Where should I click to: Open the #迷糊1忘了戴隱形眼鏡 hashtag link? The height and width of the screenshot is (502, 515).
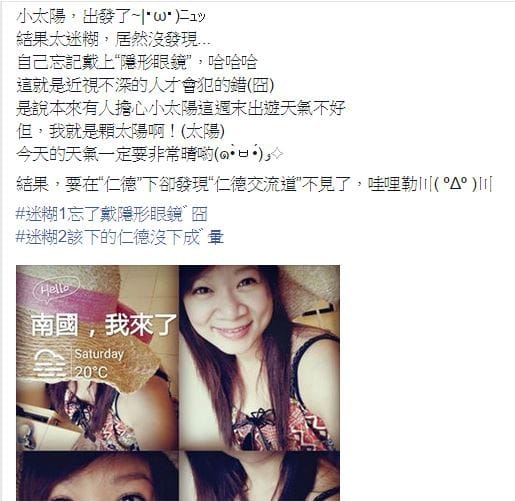[100, 214]
